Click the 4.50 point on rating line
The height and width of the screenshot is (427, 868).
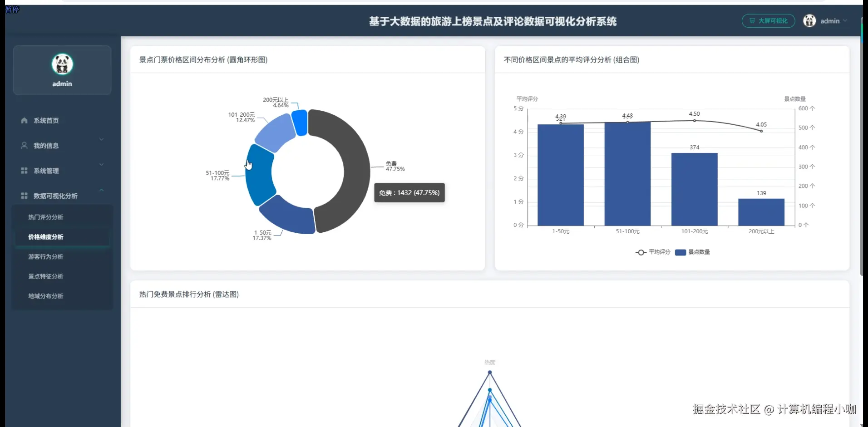point(695,121)
